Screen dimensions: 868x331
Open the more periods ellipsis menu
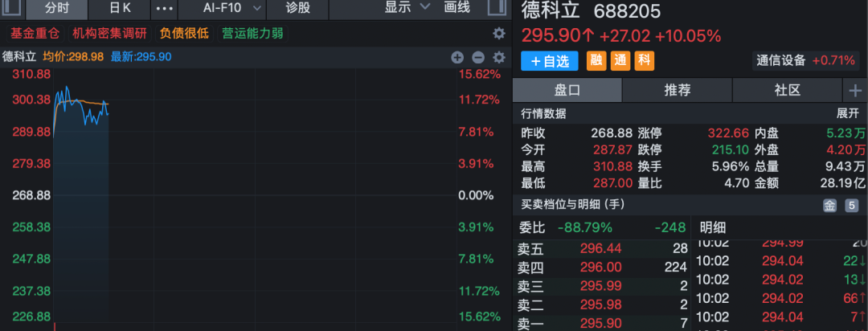click(165, 8)
